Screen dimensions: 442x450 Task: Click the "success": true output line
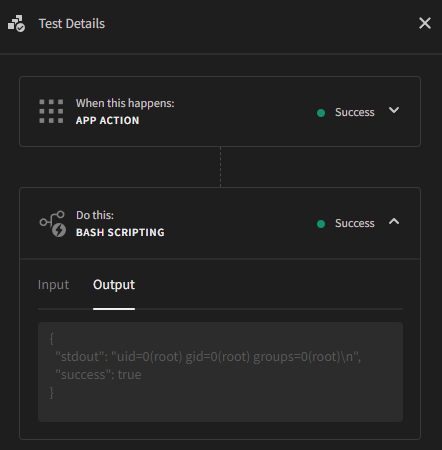(98, 375)
